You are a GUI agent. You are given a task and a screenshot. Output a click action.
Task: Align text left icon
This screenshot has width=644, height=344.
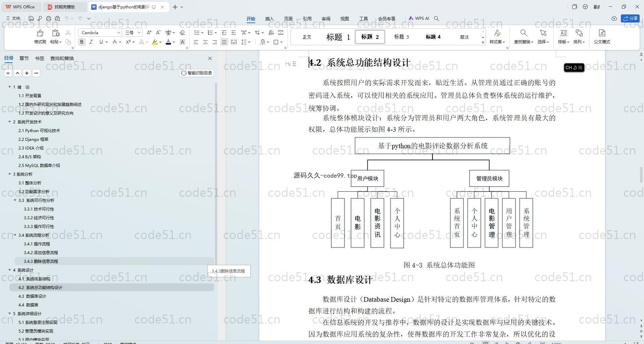pyautogui.click(x=196, y=42)
